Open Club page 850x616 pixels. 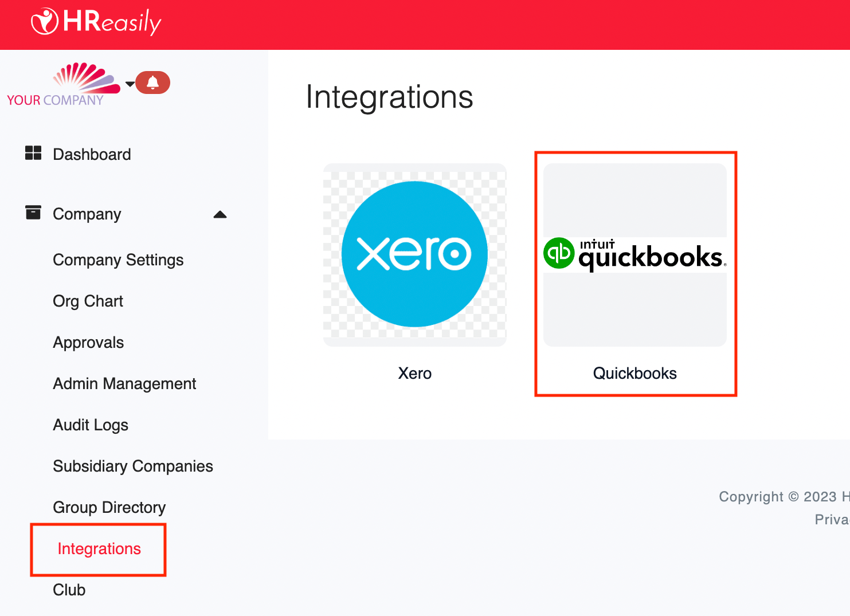69,590
